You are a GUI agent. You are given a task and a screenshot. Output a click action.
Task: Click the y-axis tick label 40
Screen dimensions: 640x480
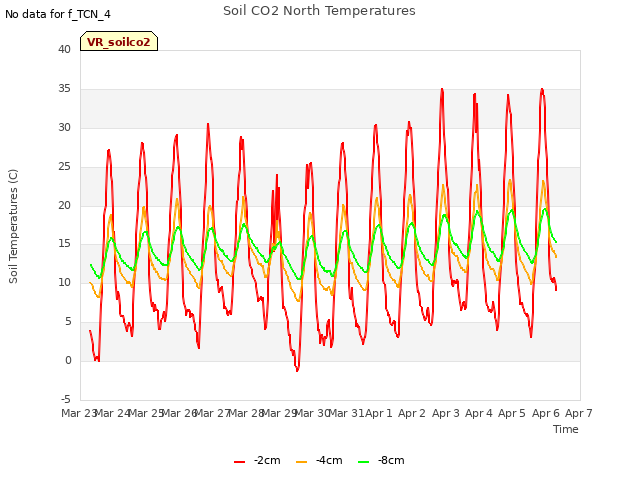[64, 49]
